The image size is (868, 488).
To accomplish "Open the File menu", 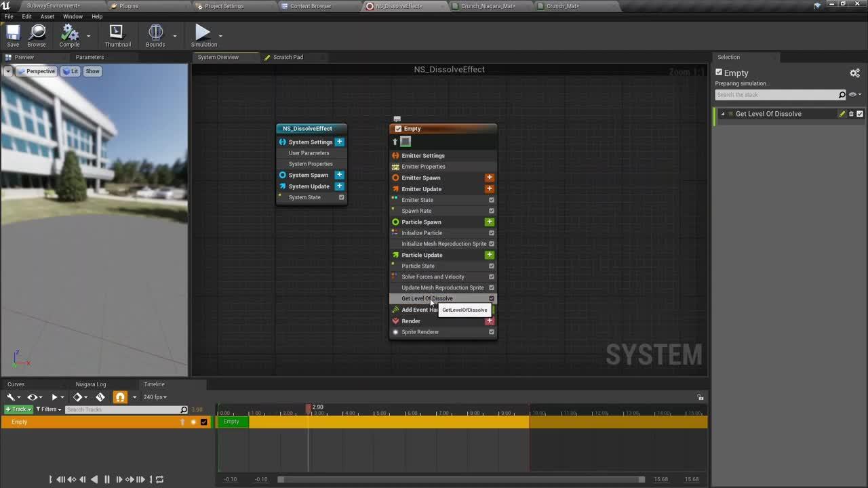I will tap(9, 16).
